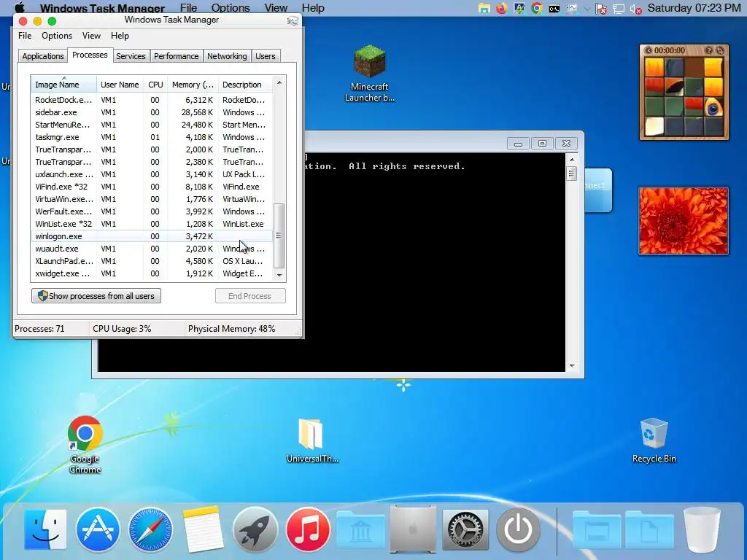Show the puzzle gadget help question icon
Viewport: 747px width, 560px height.
pos(709,50)
